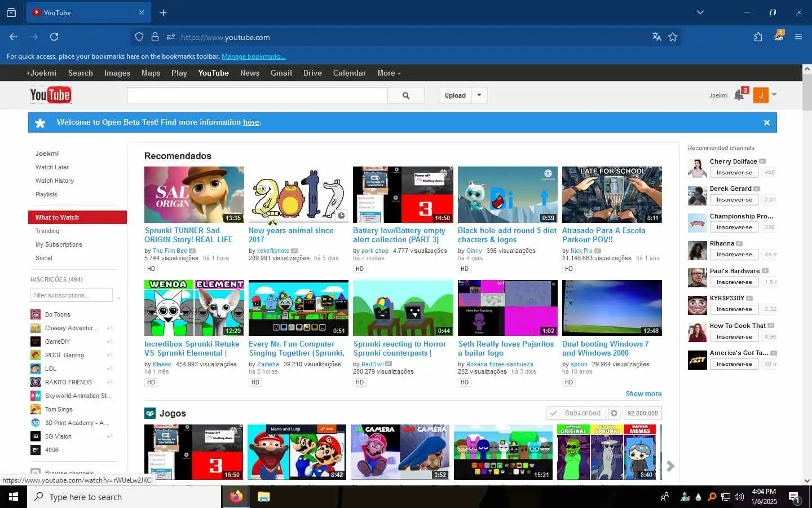Open the LOL subscription icon
The image size is (812, 508).
tap(35, 369)
